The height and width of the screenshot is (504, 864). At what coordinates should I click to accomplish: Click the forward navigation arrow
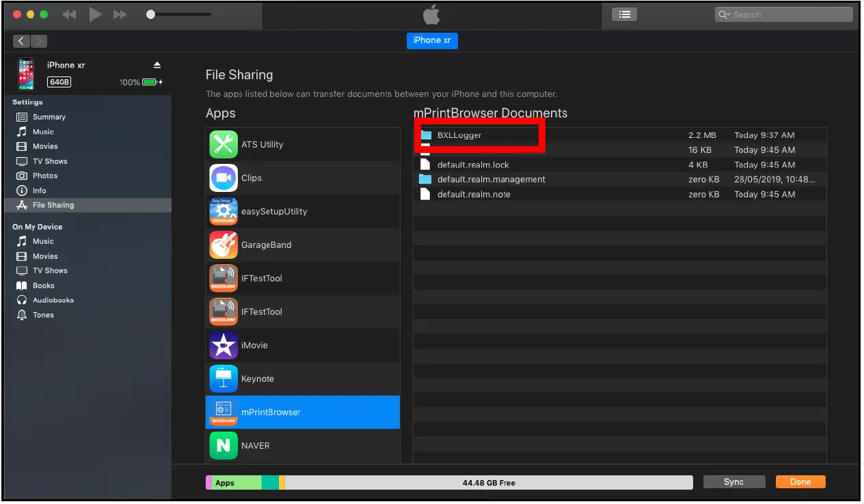(39, 41)
